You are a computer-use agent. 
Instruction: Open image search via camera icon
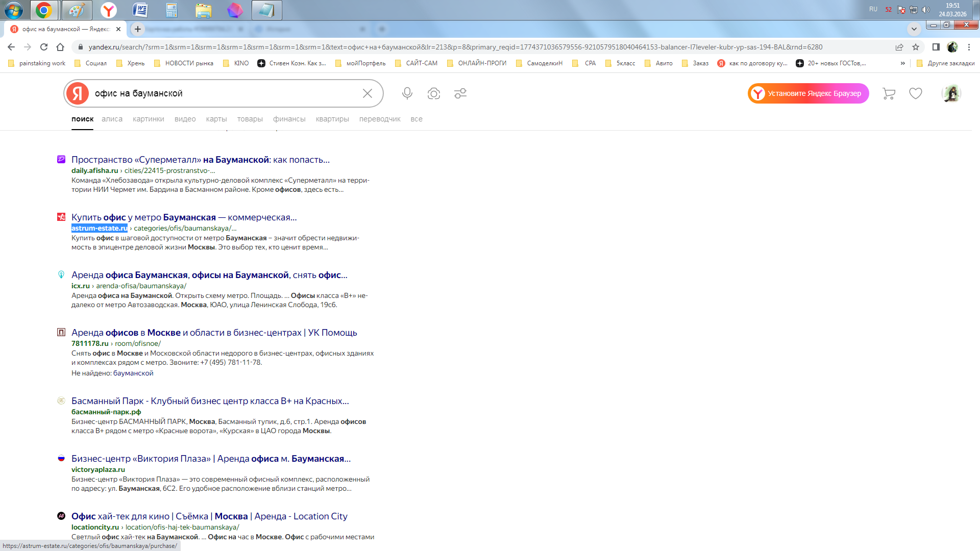point(433,93)
